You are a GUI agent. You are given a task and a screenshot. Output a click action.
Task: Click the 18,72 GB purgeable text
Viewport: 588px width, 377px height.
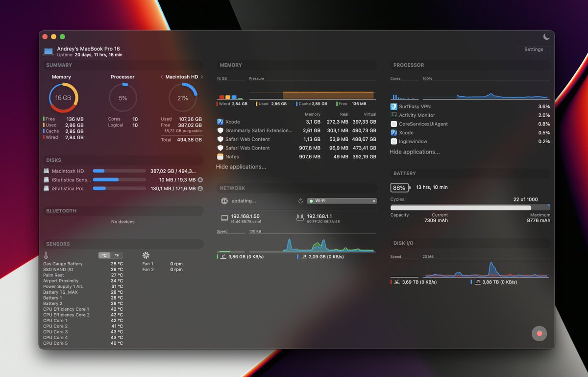click(183, 131)
